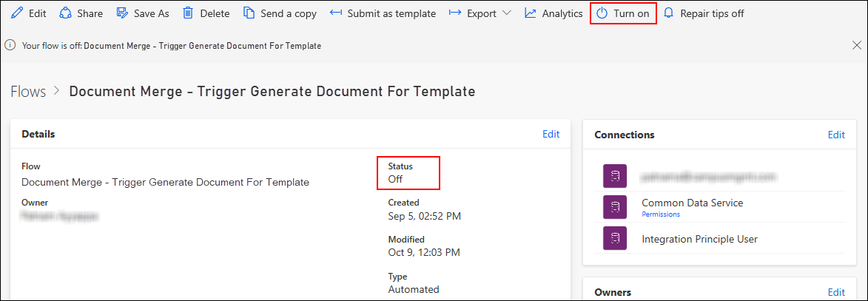
Task: Edit the Details section
Action: click(x=551, y=134)
